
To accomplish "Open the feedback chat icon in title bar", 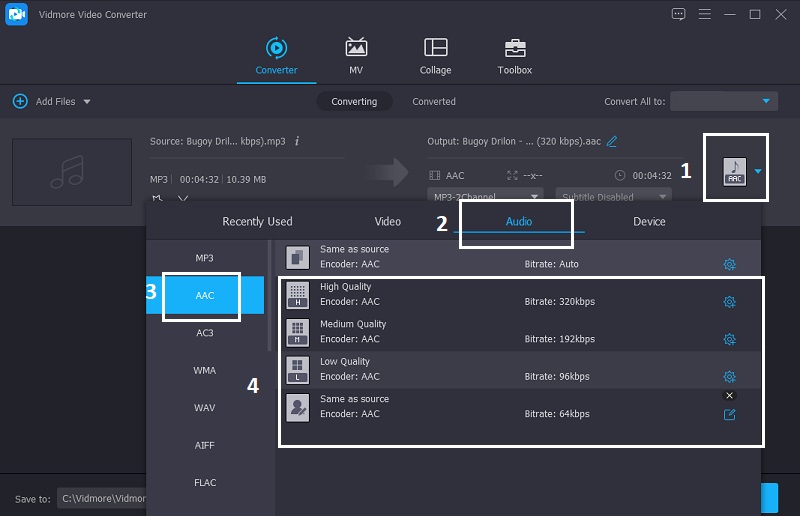I will coord(679,14).
